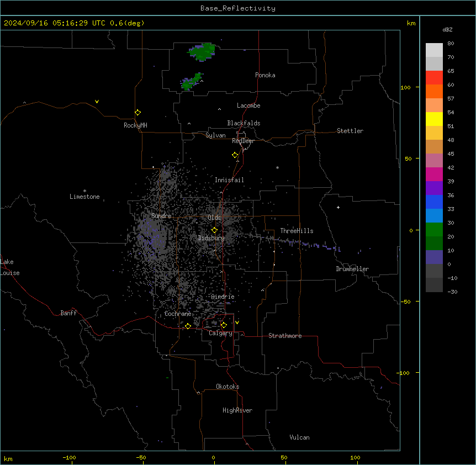476x465 pixels.
Task: Click the yellow V marker east of Calgary
Action: (237, 323)
